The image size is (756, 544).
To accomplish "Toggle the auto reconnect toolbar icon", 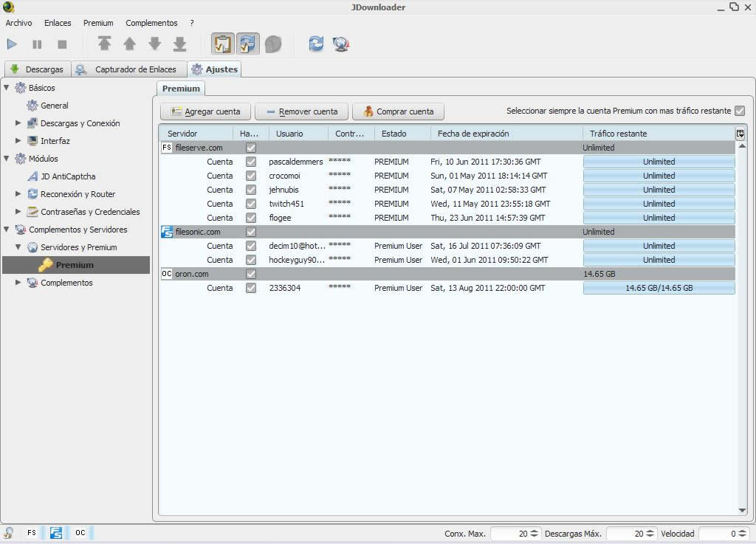I will 248,44.
